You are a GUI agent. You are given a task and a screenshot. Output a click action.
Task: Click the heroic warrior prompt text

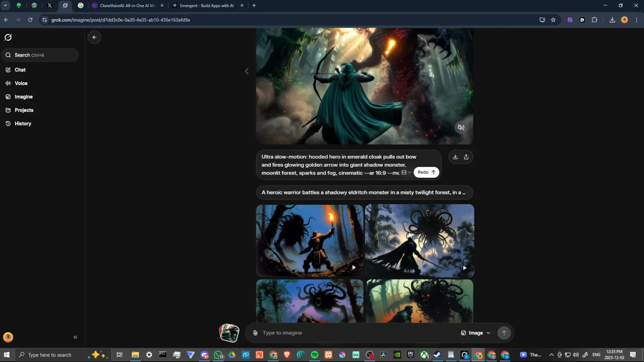tap(364, 193)
